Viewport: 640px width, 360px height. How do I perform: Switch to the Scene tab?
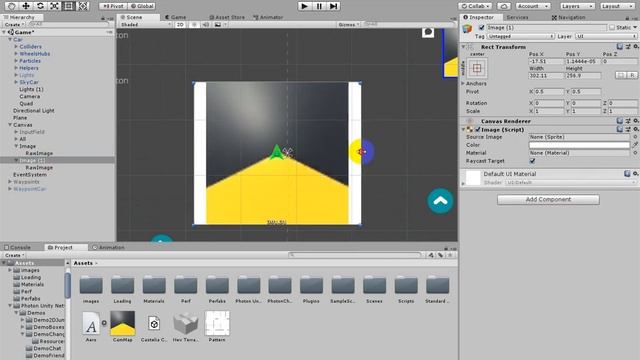[x=134, y=17]
